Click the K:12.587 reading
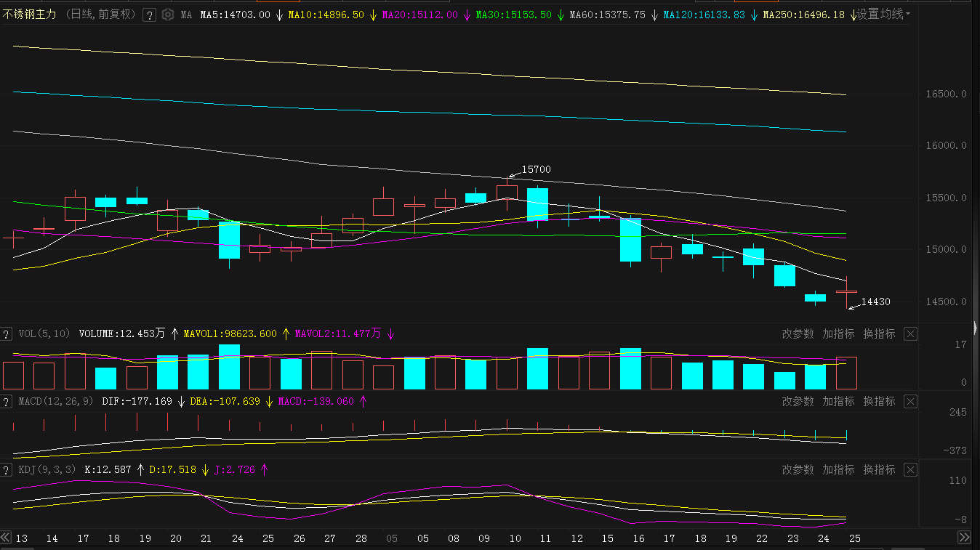 pos(108,470)
